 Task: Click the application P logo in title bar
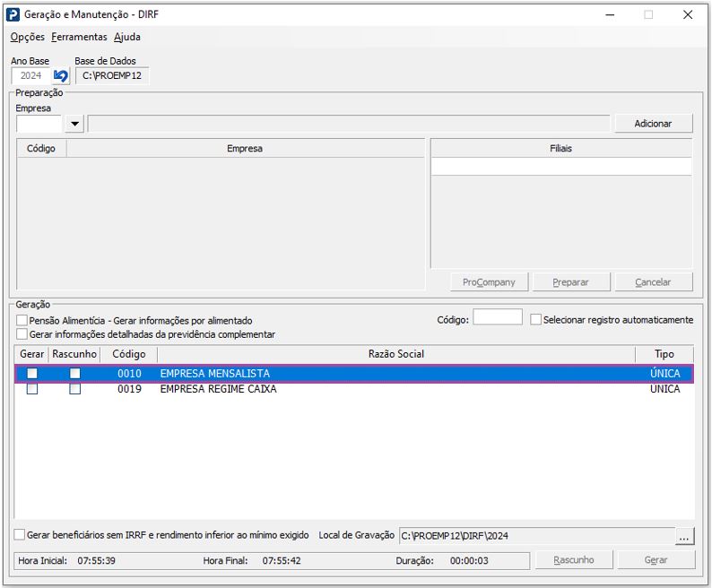(13, 14)
